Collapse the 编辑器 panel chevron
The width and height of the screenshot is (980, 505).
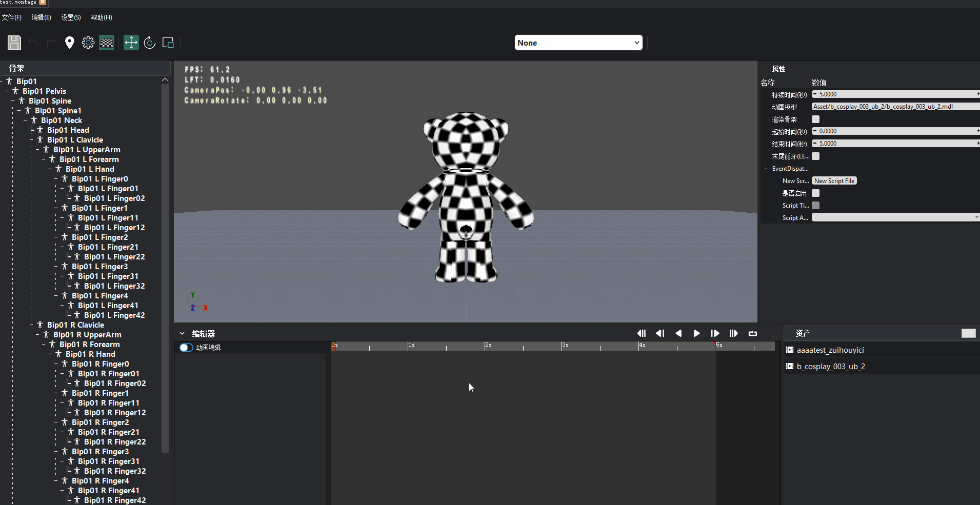click(182, 334)
